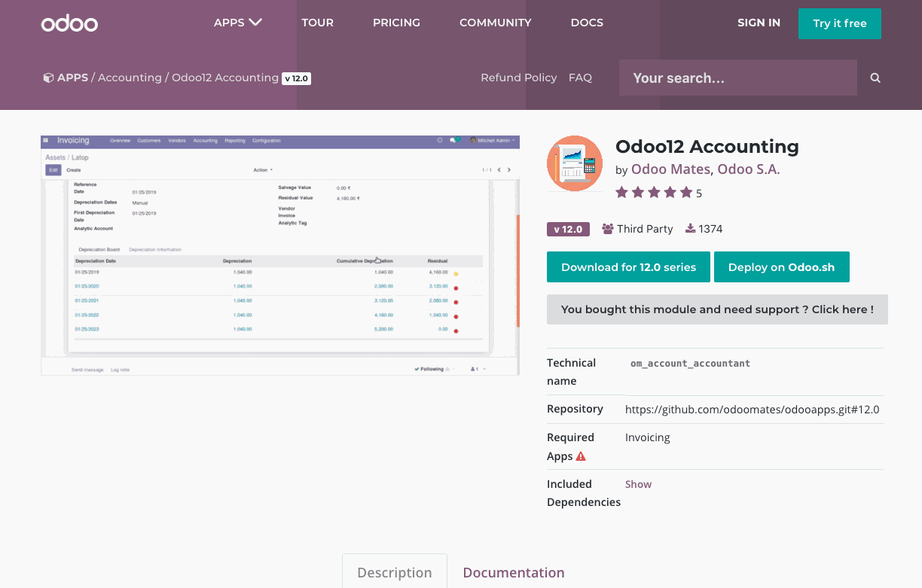Image resolution: width=922 pixels, height=588 pixels.
Task: Focus the Your search input field
Action: pyautogui.click(x=738, y=78)
